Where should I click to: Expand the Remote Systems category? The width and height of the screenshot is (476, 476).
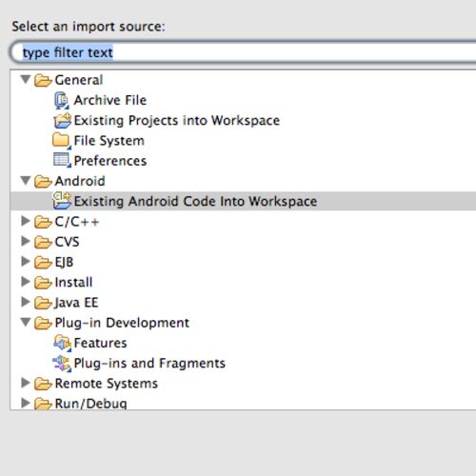point(26,383)
